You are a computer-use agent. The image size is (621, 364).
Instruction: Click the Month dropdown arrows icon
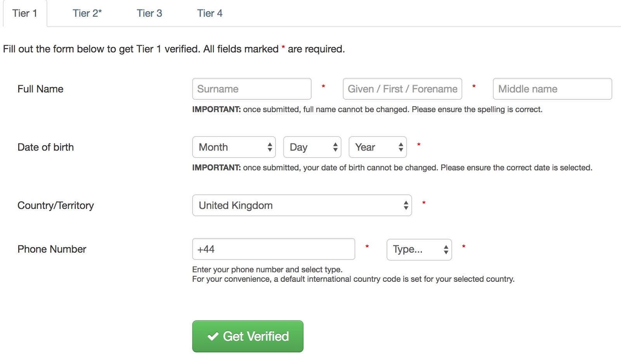pyautogui.click(x=270, y=147)
